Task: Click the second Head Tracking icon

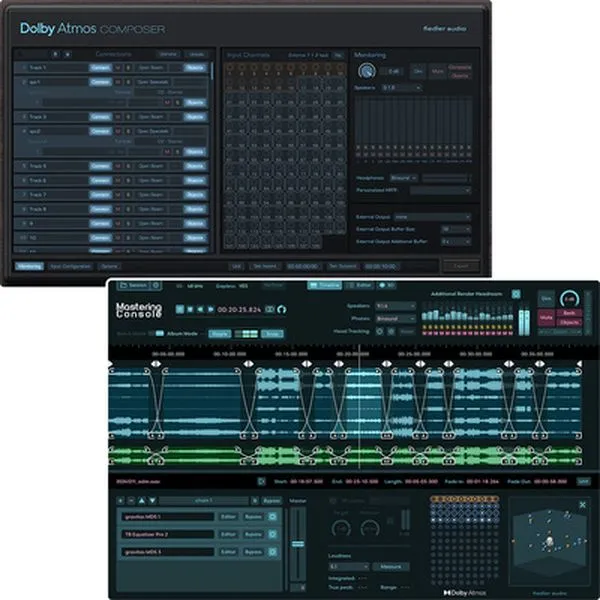Action: [391, 331]
